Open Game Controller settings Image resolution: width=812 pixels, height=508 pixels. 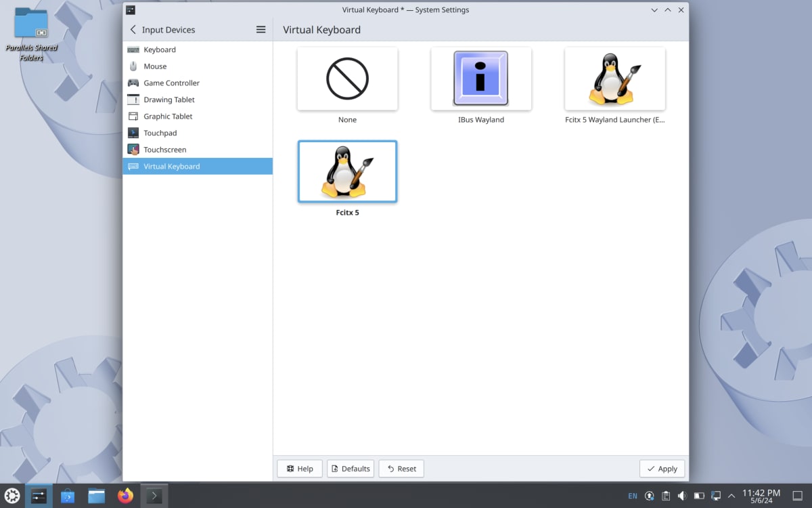pos(198,83)
